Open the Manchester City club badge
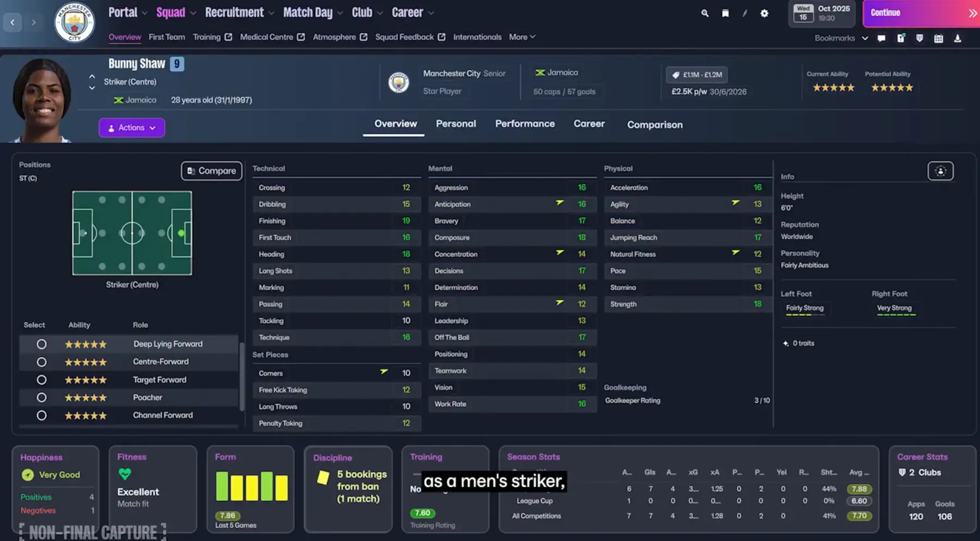This screenshot has height=541, width=980. coord(74,22)
